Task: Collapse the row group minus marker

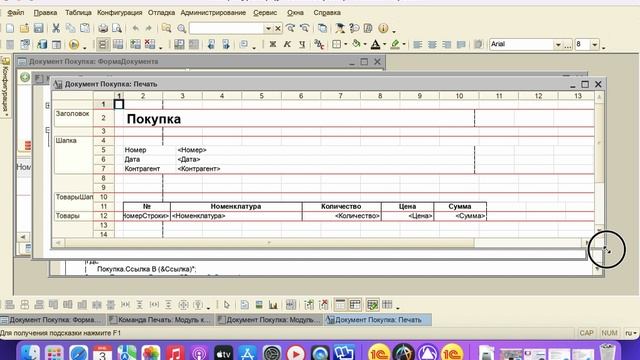Action: 48,130
